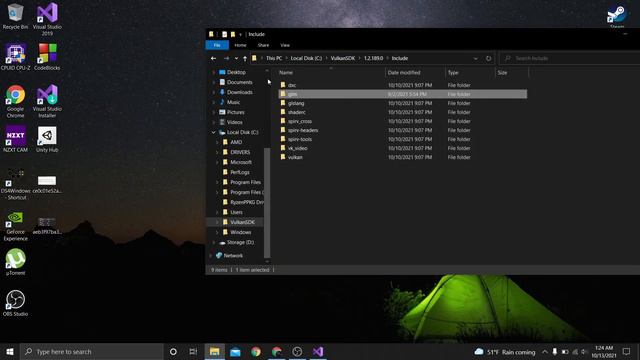Click the navigation pane vertical scrollbar

coord(267,203)
